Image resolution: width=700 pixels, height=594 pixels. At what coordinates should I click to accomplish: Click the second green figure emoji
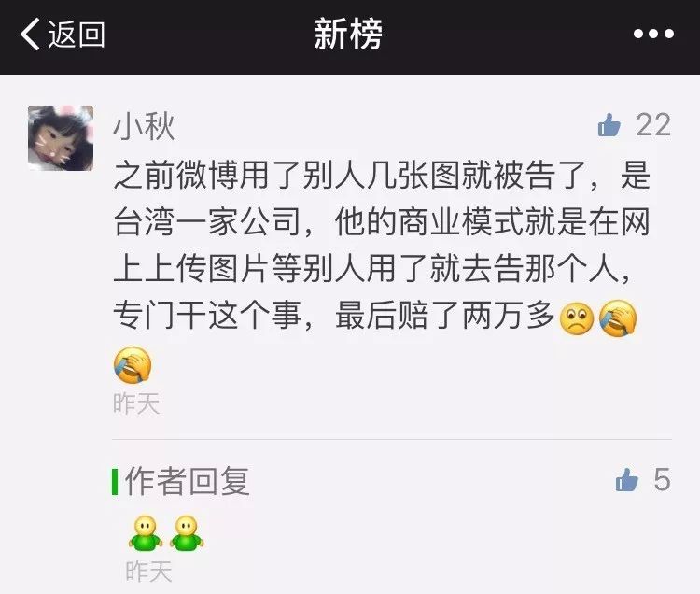coord(187,533)
